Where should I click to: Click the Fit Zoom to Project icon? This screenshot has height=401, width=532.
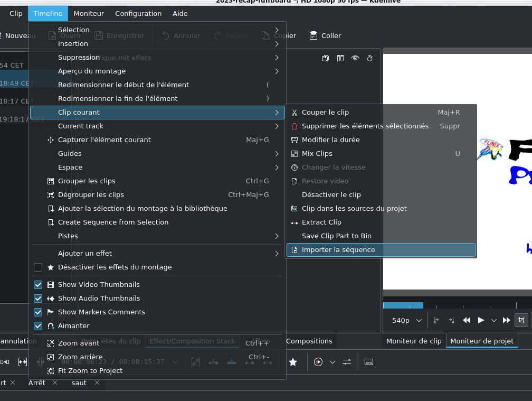(x=51, y=371)
